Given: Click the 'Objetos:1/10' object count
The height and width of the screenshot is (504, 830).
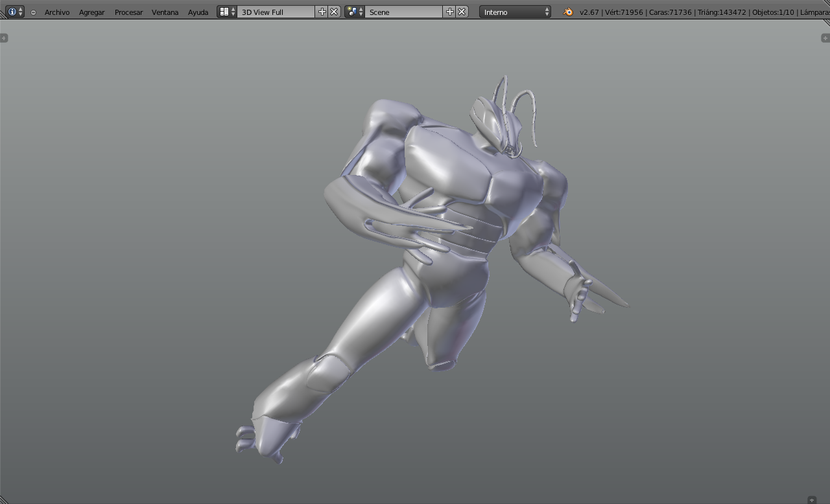Looking at the screenshot, I should click(774, 12).
